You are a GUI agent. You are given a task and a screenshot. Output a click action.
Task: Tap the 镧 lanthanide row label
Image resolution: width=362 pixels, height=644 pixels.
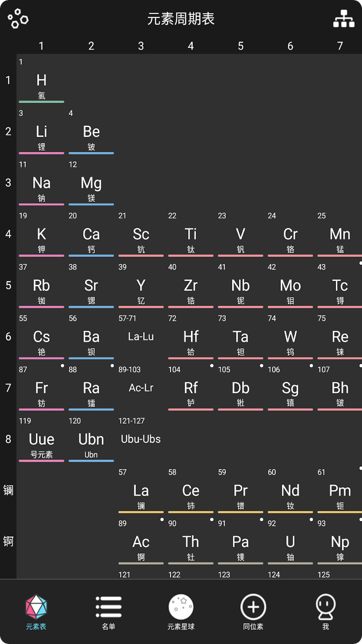pos(8,490)
